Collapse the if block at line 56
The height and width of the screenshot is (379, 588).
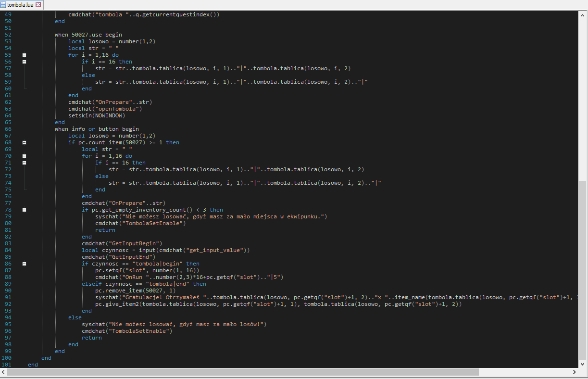(24, 62)
